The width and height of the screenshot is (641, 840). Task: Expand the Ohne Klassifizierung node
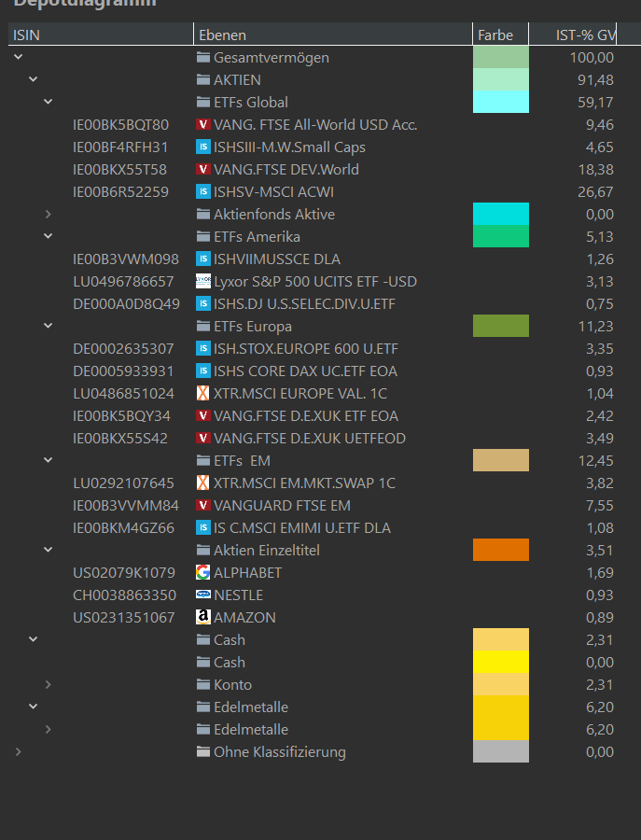[x=19, y=751]
